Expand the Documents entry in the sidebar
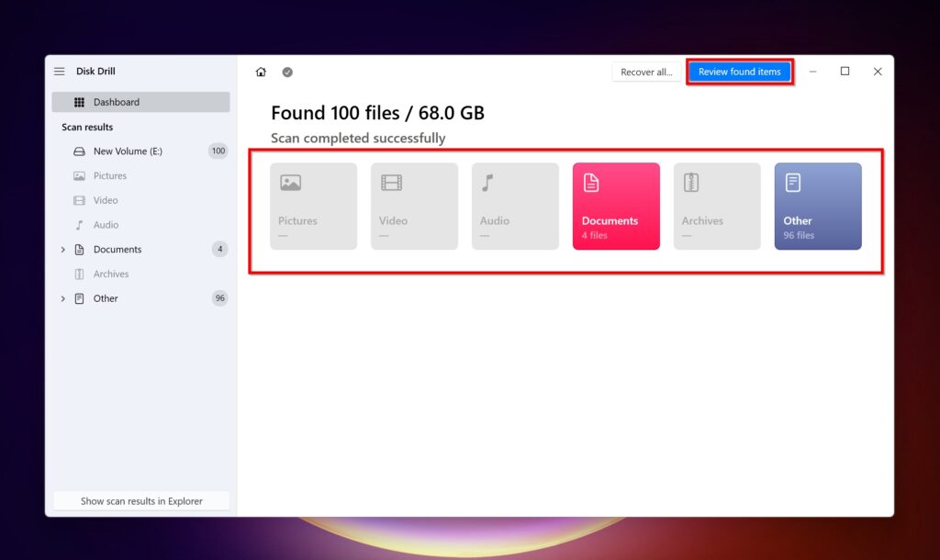Viewport: 940px width, 560px height. (x=62, y=249)
